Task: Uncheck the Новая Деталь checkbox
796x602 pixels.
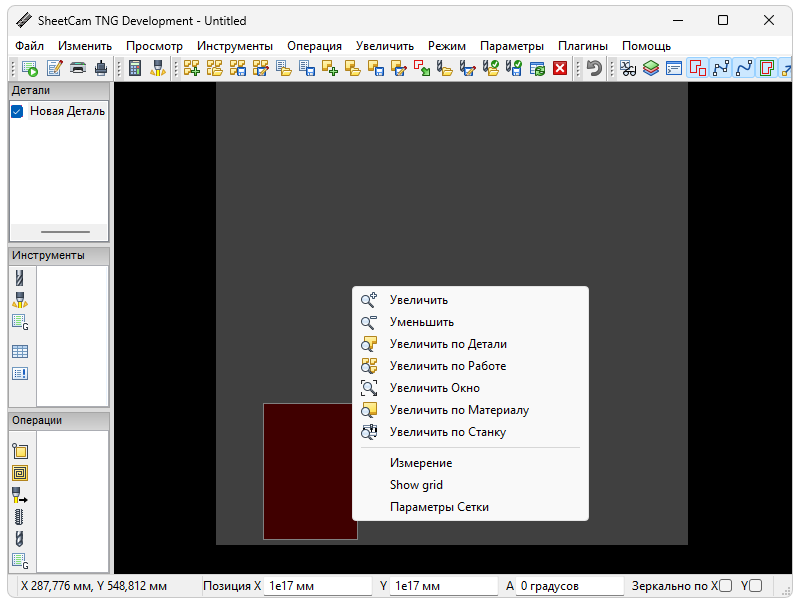Action: [17, 112]
